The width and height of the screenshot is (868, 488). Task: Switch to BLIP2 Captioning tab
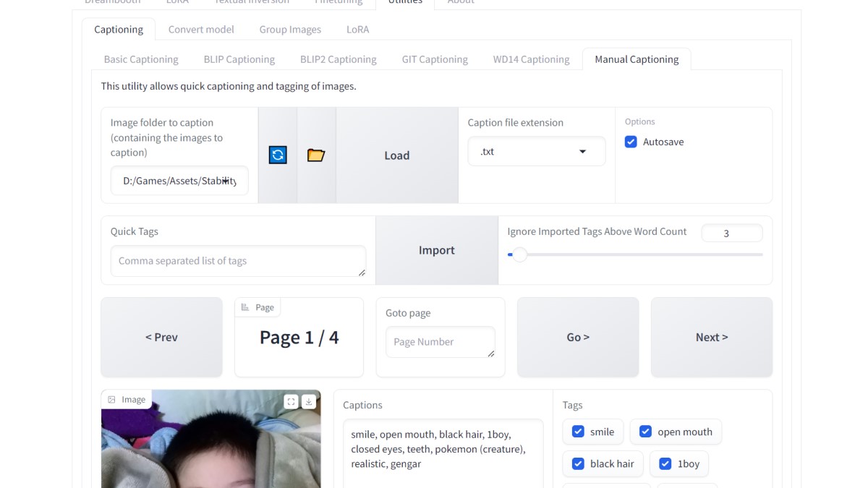tap(339, 59)
